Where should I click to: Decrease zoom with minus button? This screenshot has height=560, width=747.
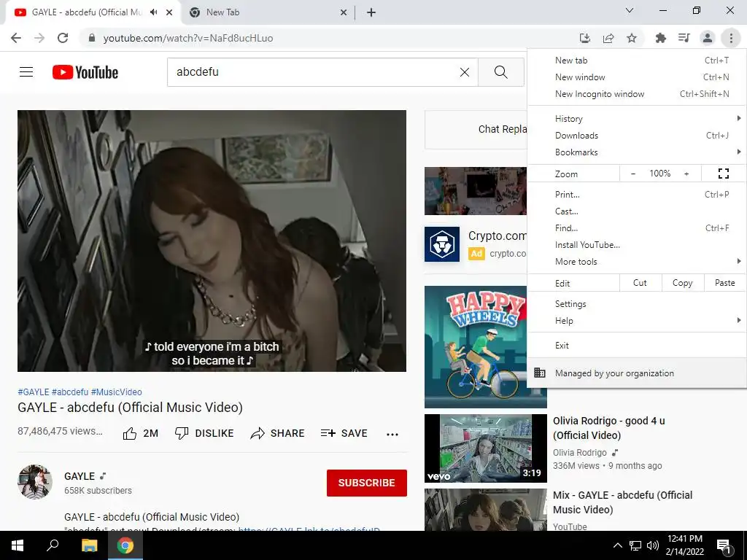tap(633, 174)
